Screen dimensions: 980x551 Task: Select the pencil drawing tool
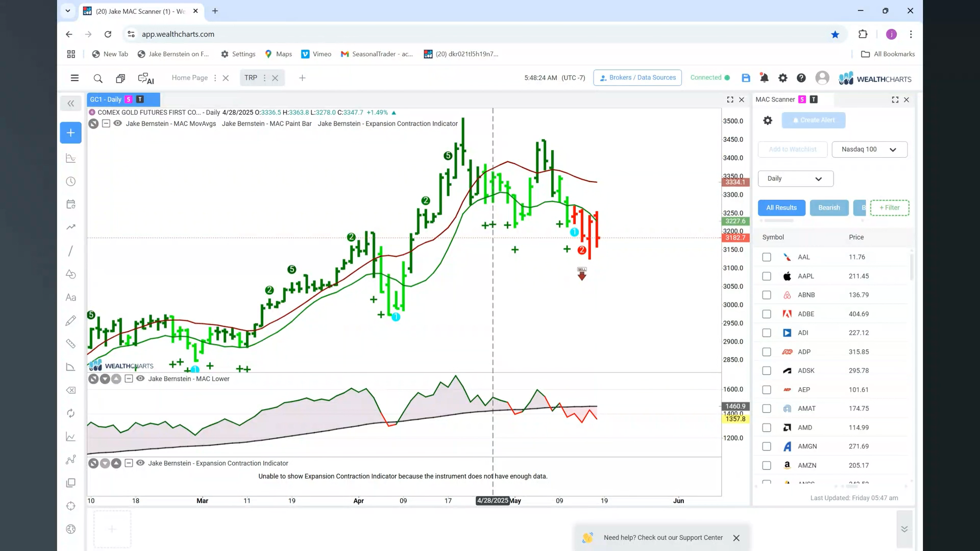click(x=71, y=320)
